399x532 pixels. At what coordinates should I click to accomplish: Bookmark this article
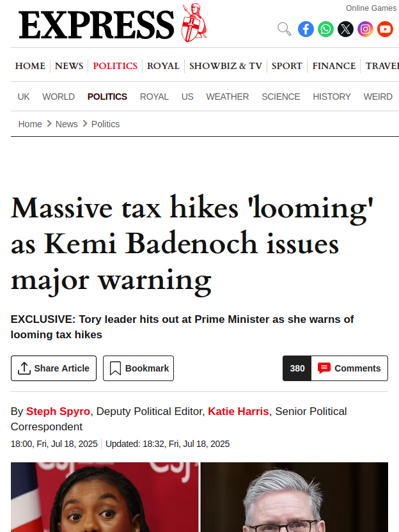(138, 368)
